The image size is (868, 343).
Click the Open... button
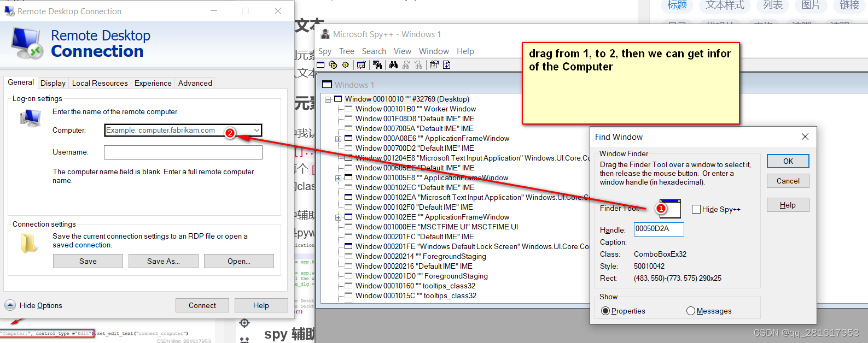tap(239, 261)
